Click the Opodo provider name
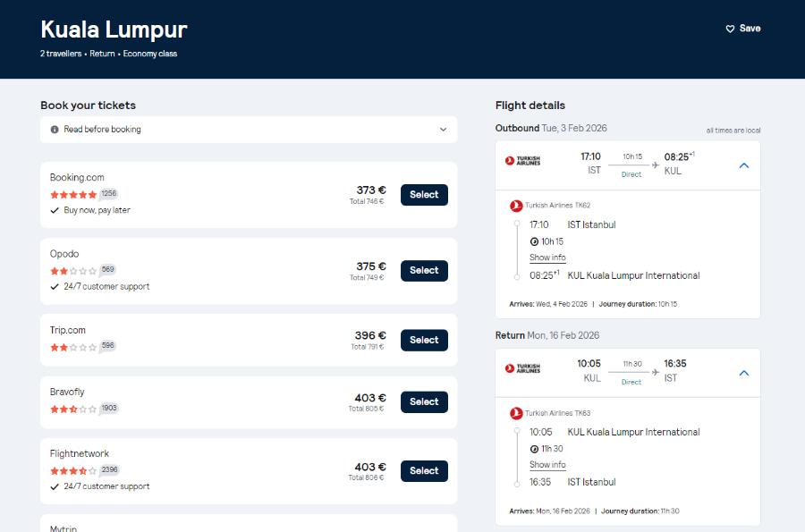 [64, 254]
